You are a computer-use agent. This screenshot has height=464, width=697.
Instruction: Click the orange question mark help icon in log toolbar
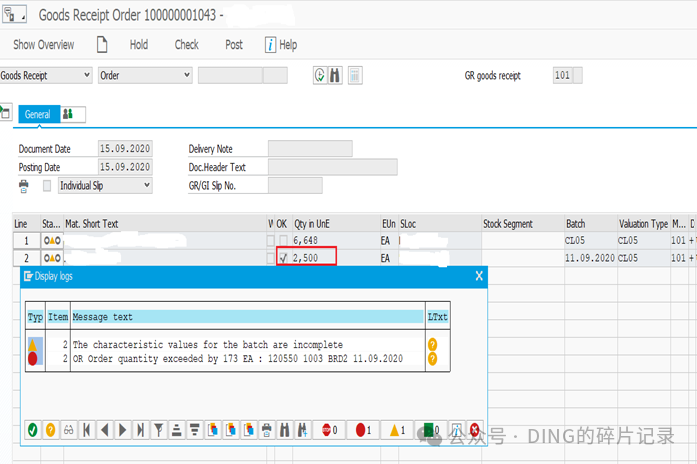[50, 430]
